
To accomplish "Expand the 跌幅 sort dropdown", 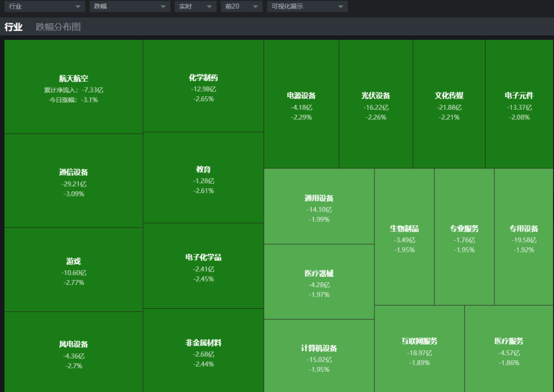I will click(130, 6).
